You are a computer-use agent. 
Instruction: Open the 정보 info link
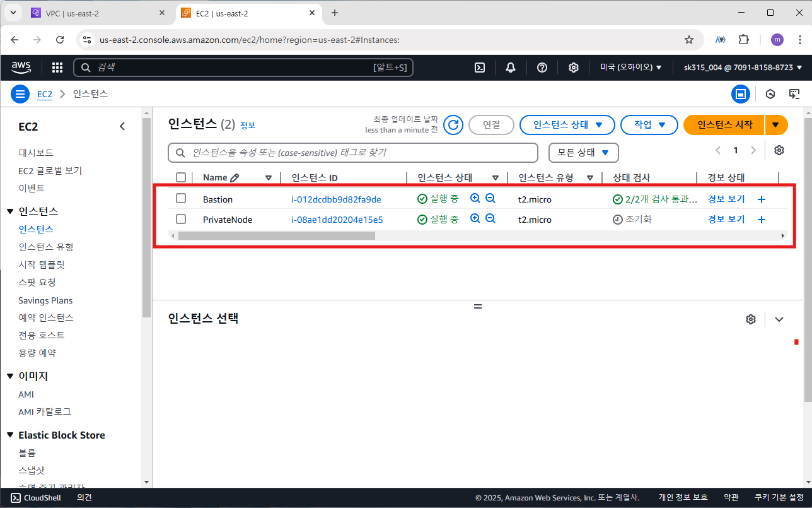click(248, 126)
